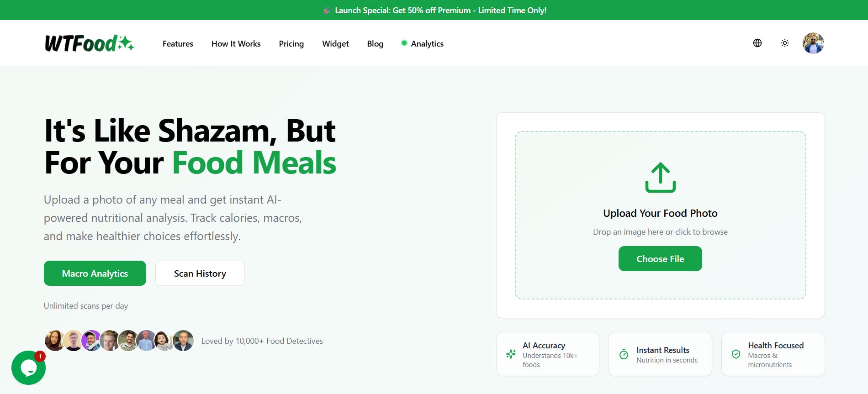Click the Instant Results timer icon
The width and height of the screenshot is (868, 394).
point(624,354)
